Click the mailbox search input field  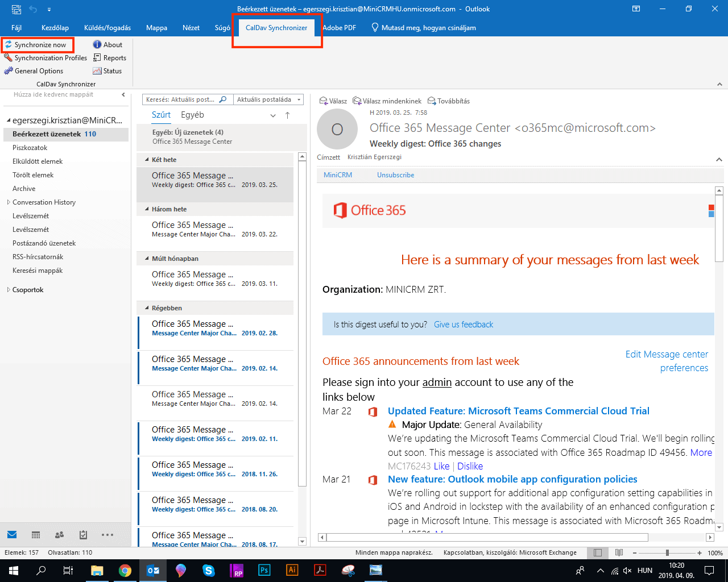(181, 99)
